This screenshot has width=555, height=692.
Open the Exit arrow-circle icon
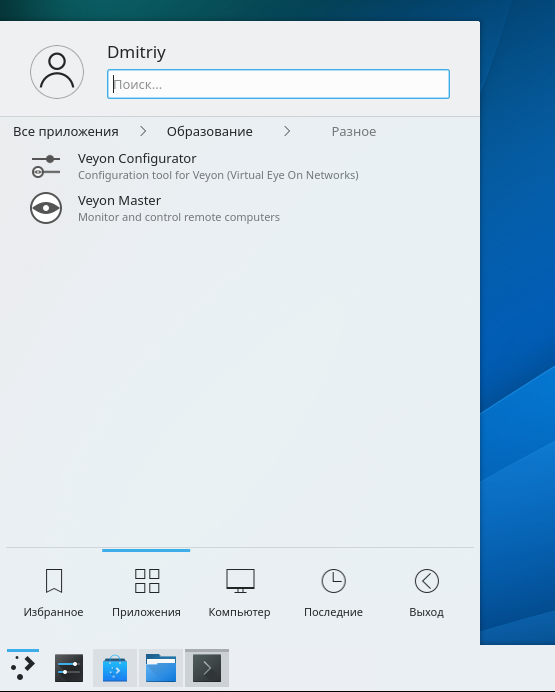427,580
